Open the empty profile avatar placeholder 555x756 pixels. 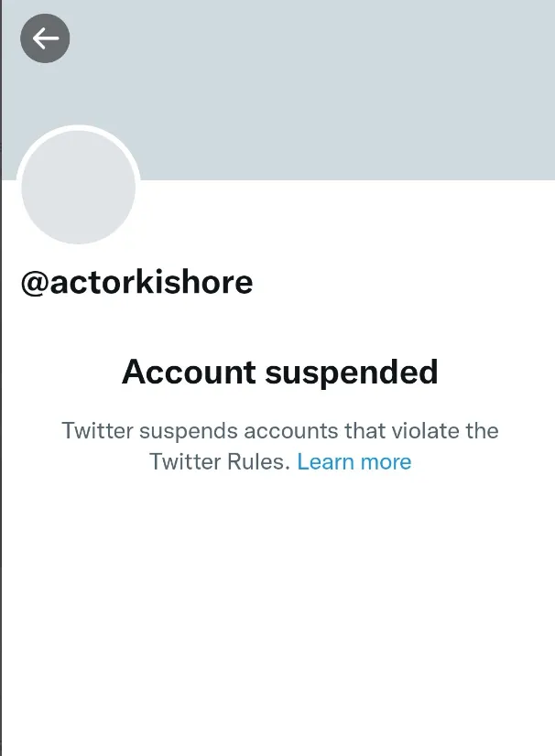pos(78,187)
